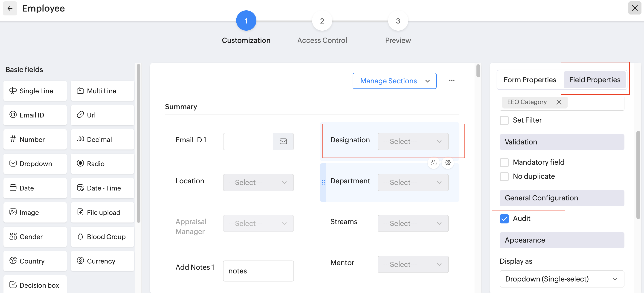Click the back arrow beside Employee
Screen dimensions: 644x293
[x=10, y=9]
